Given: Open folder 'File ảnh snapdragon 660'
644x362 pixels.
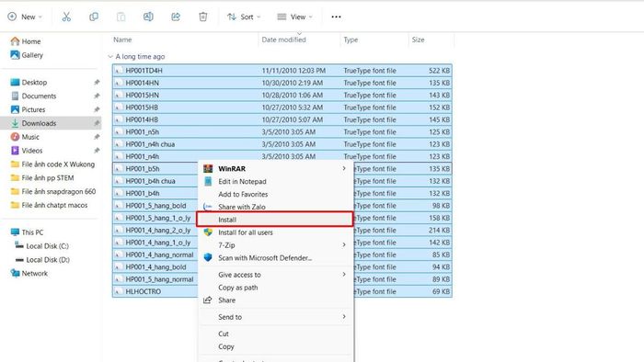Looking at the screenshot, I should (x=53, y=191).
